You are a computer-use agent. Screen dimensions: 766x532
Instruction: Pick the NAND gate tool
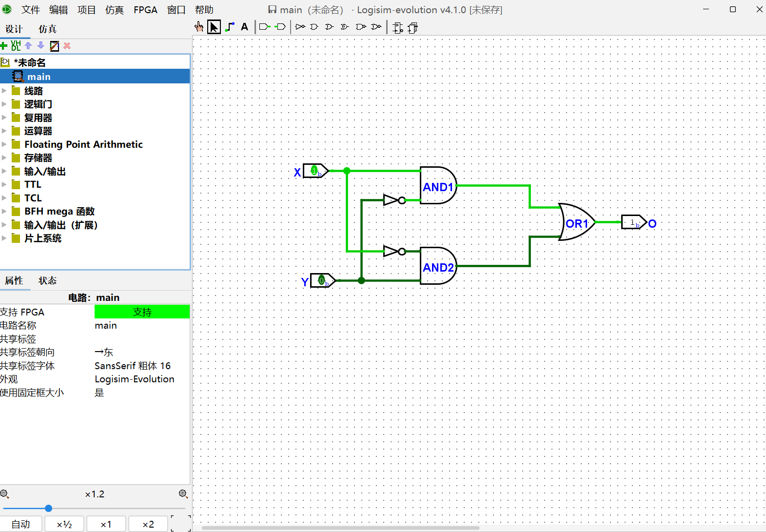click(361, 27)
